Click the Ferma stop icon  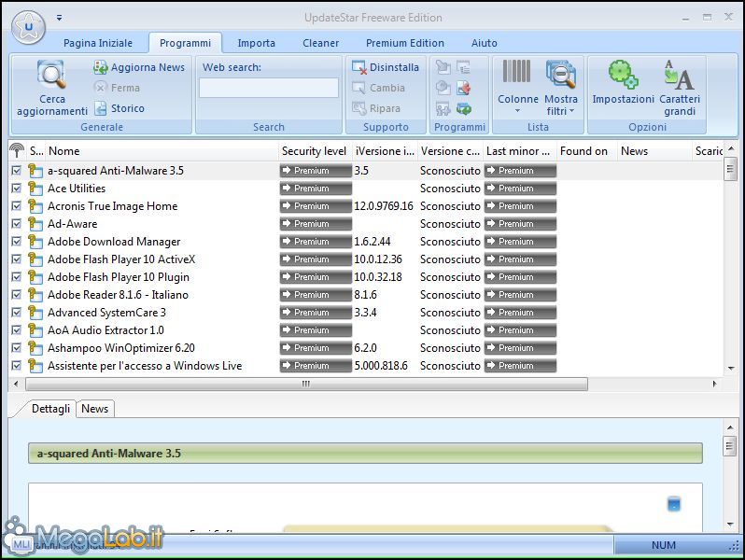100,88
